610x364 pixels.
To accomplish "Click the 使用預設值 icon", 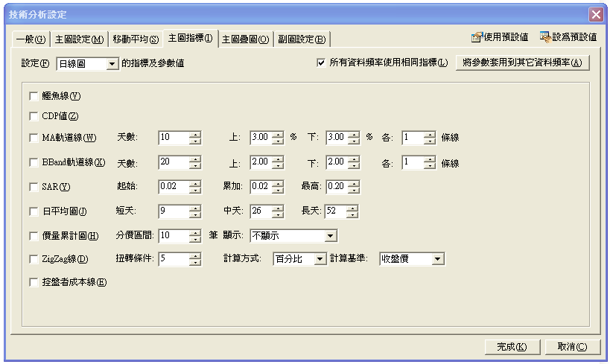I will tap(477, 36).
